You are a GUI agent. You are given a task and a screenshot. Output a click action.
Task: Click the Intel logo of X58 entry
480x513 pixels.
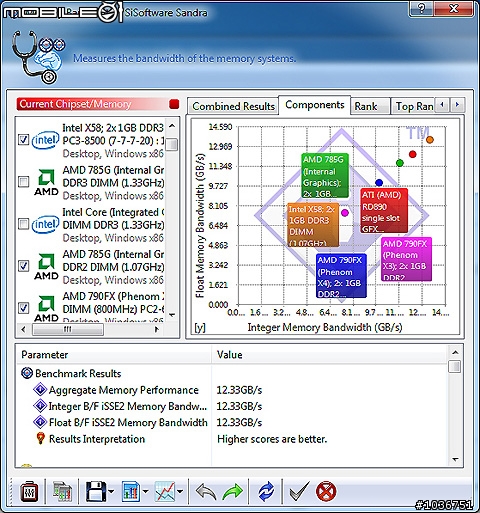coord(45,140)
